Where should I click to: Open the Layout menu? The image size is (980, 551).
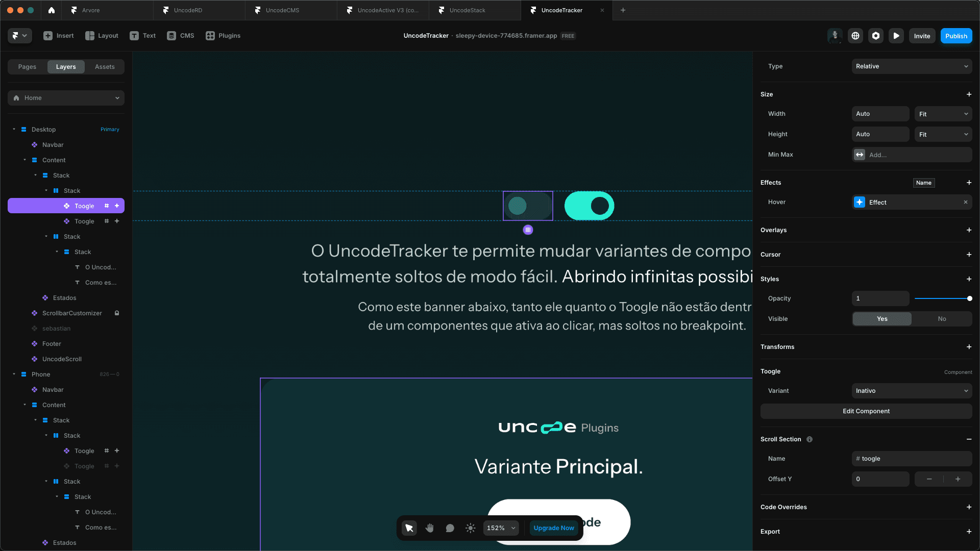click(102, 36)
